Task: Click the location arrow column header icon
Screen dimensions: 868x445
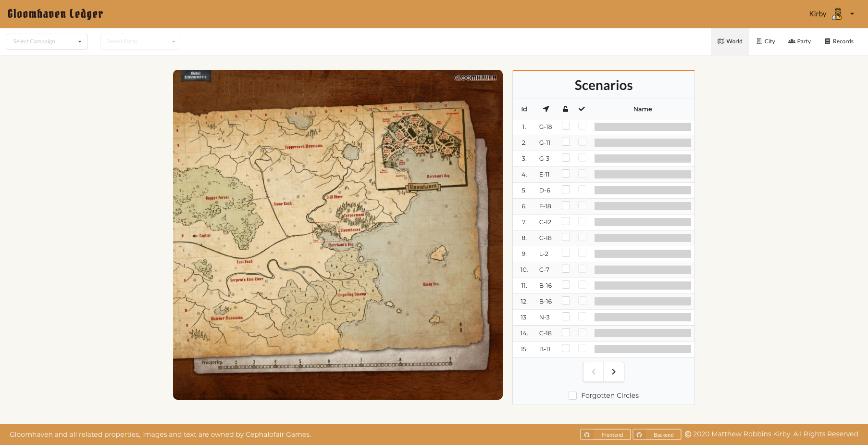Action: tap(546, 109)
